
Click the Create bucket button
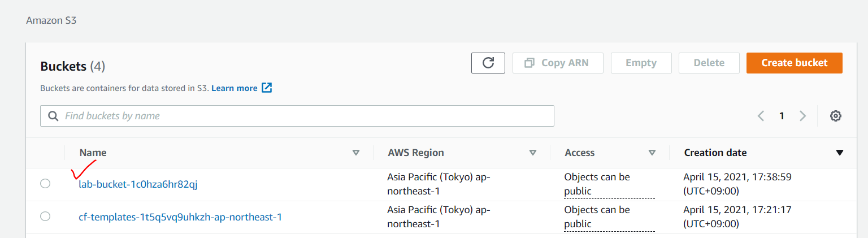(795, 63)
